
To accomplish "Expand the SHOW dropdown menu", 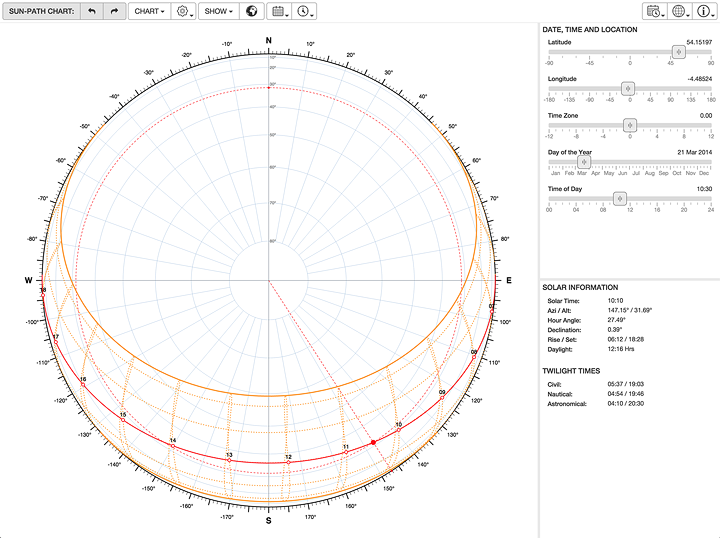I will [x=219, y=12].
